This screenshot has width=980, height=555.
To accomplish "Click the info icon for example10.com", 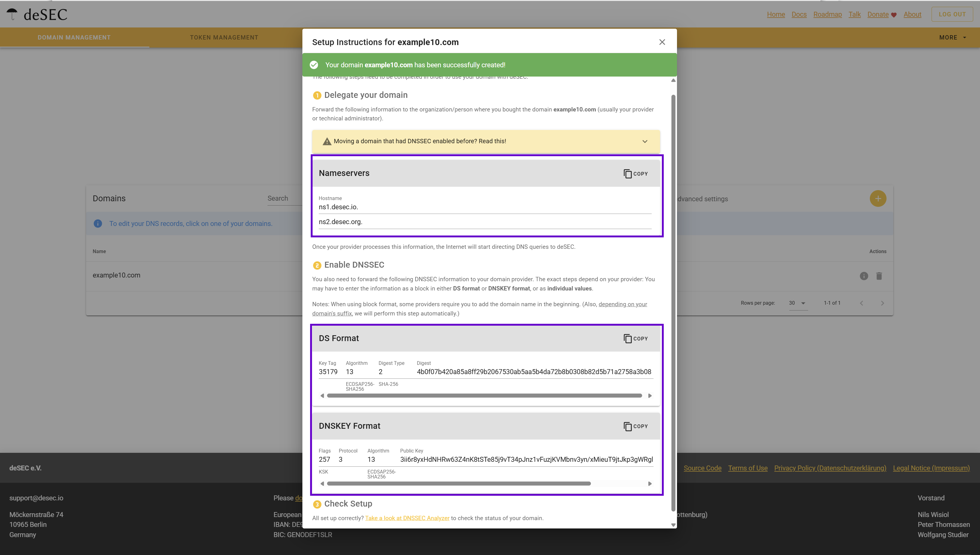I will point(864,276).
